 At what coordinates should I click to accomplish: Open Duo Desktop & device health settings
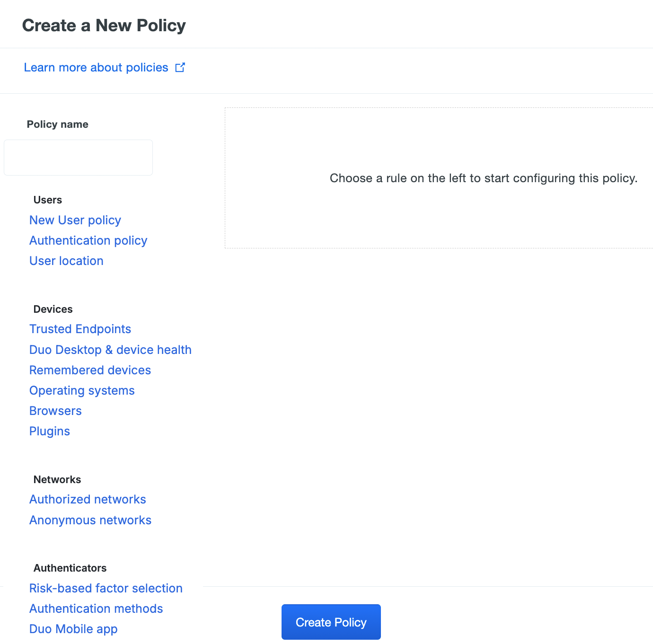click(x=110, y=350)
